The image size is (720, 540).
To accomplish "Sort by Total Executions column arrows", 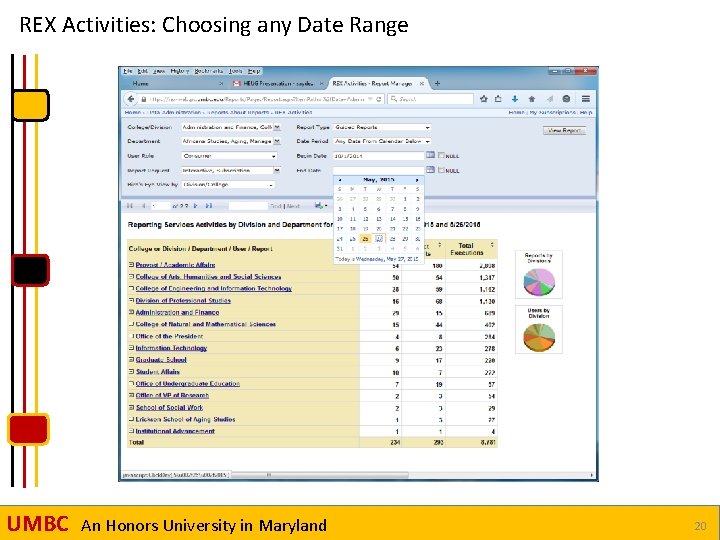I will pyautogui.click(x=492, y=245).
